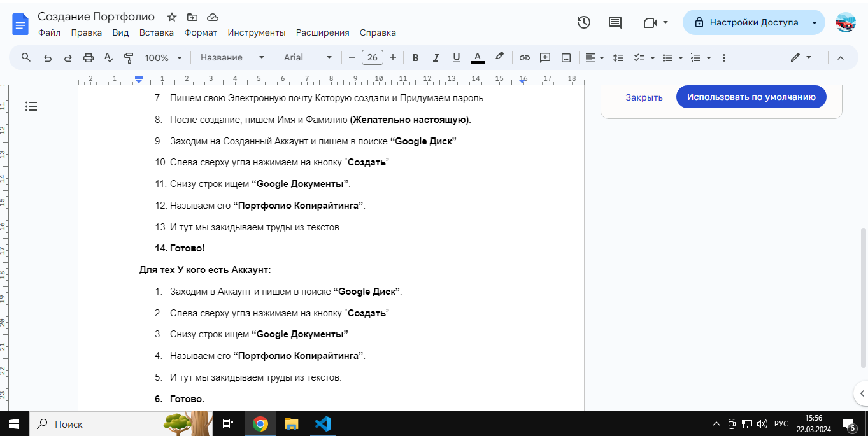Screen dimensions: 868x436
Task: Toggle the numbered list
Action: click(x=695, y=58)
